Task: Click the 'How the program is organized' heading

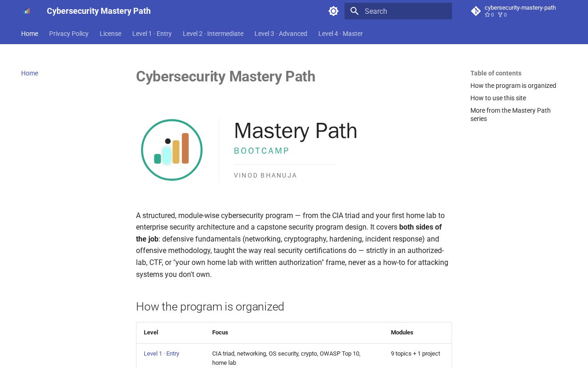Action: [x=210, y=306]
